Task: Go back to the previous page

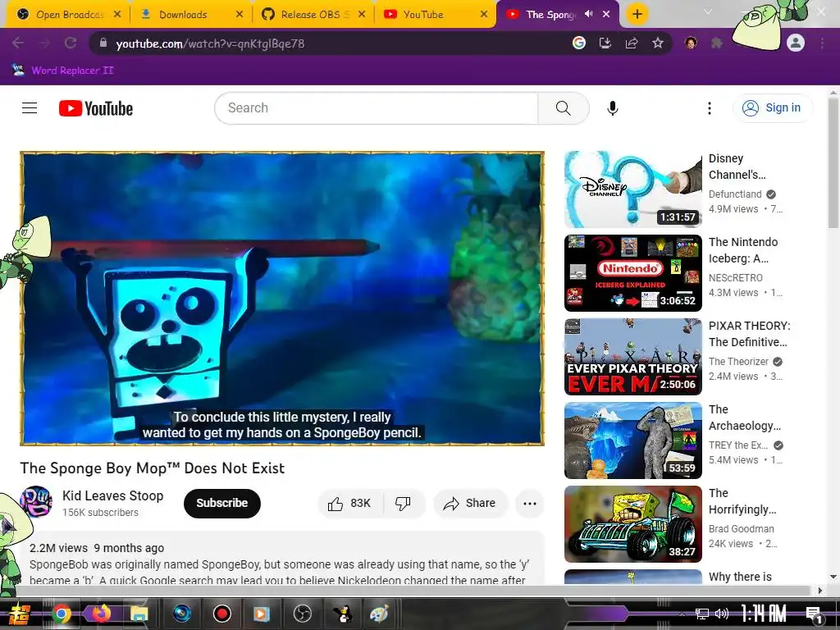Action: click(18, 43)
